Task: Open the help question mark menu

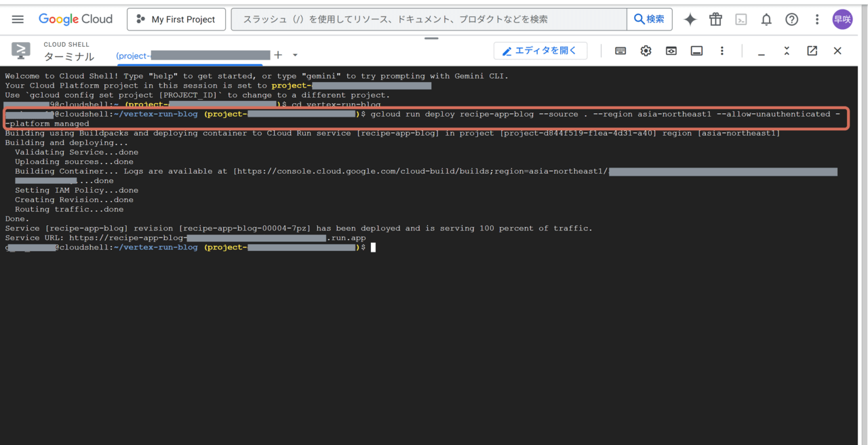Action: click(x=791, y=20)
